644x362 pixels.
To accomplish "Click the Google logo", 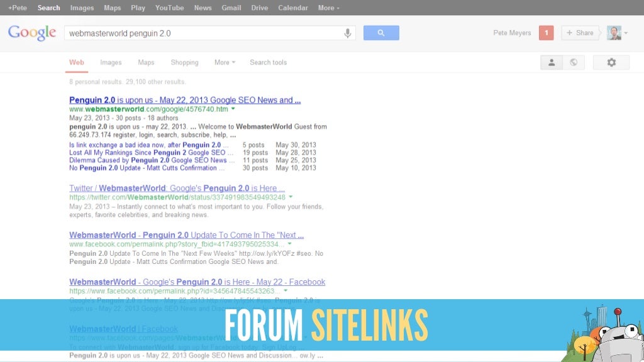I will point(32,33).
